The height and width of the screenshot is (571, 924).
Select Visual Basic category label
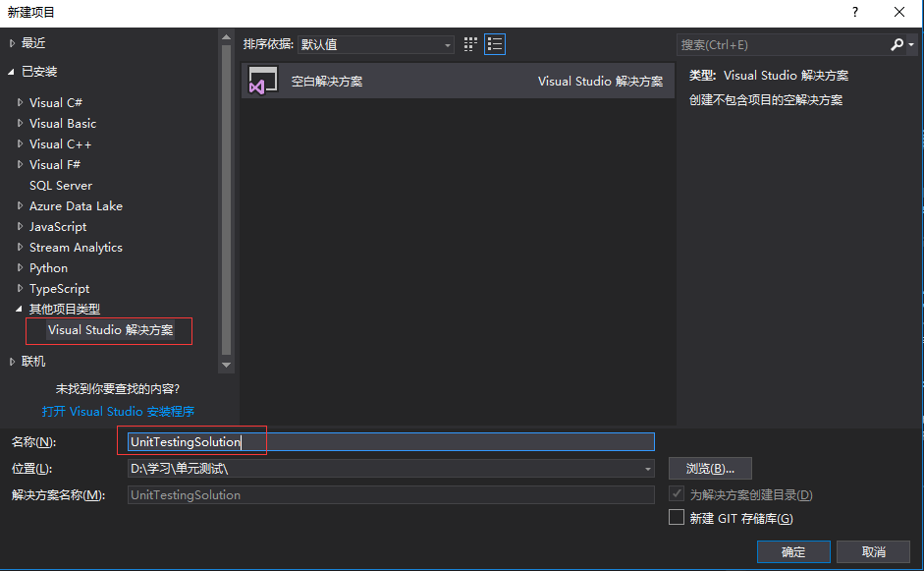(63, 123)
